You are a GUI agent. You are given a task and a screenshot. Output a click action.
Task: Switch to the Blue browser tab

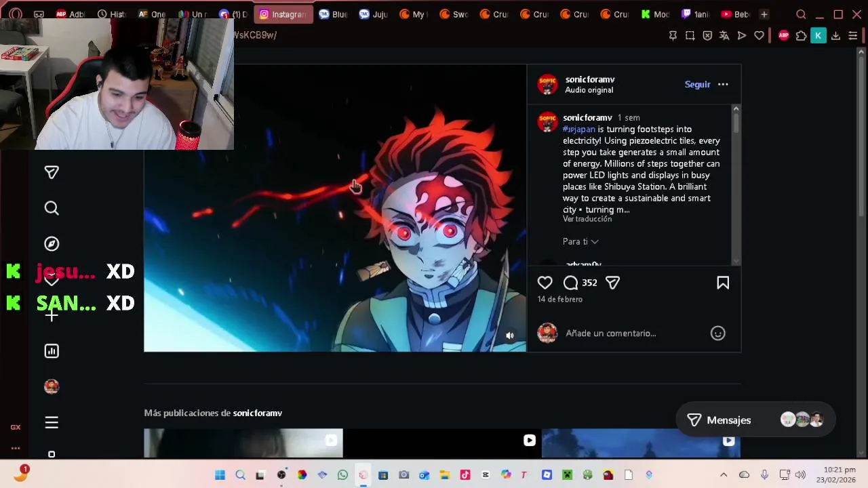tap(333, 14)
